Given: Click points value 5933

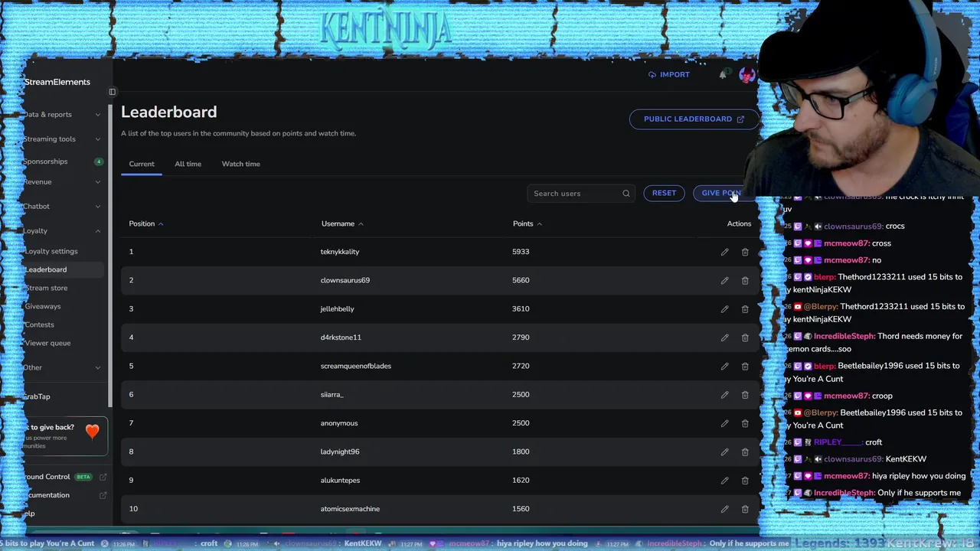Looking at the screenshot, I should tap(521, 252).
